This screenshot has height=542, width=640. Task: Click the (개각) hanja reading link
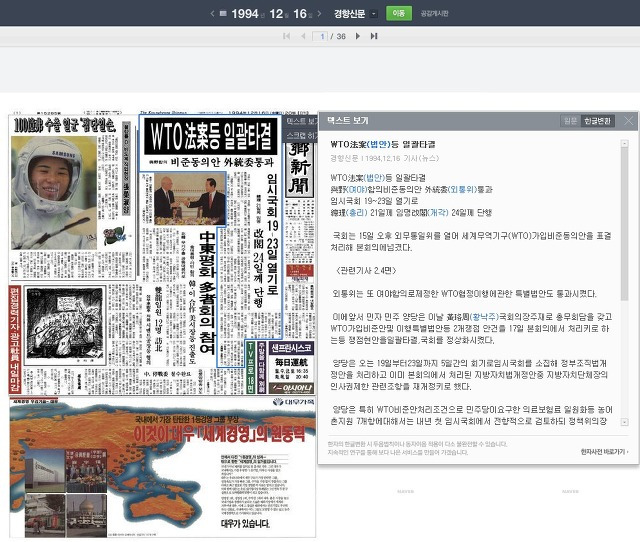point(438,213)
